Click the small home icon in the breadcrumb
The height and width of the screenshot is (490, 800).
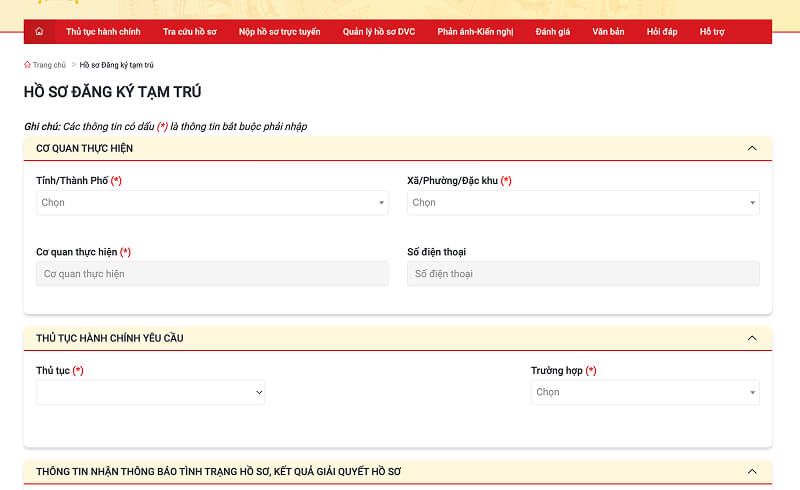tap(27, 65)
